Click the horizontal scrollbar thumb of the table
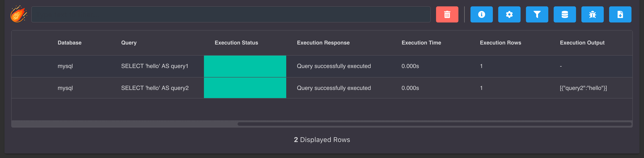Screen dimensions: 644x158 [434, 124]
